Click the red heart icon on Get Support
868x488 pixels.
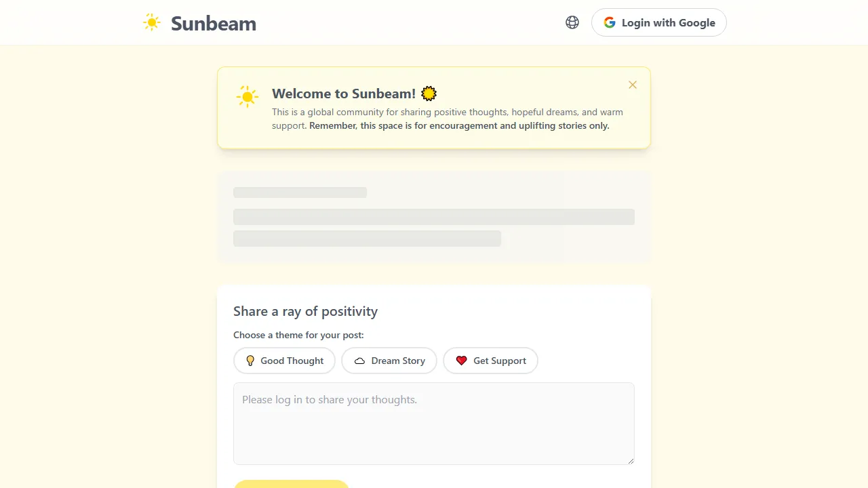462,361
